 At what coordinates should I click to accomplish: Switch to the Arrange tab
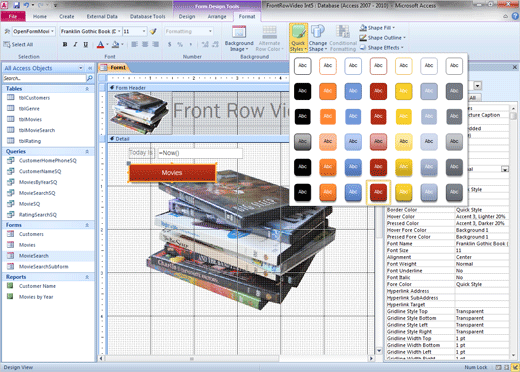(217, 16)
